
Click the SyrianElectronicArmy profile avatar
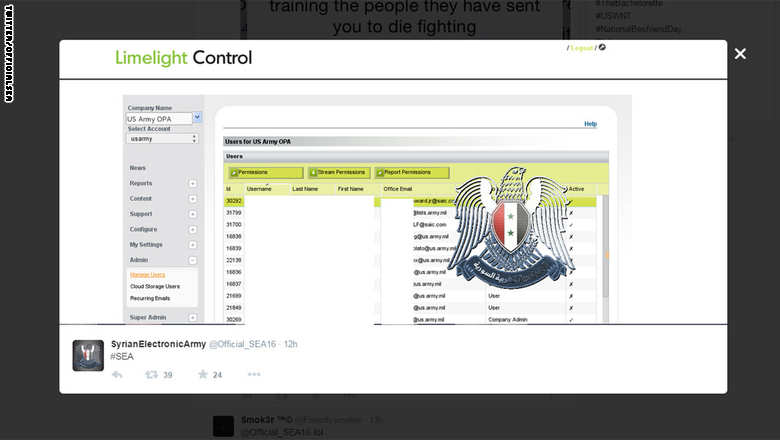88,355
